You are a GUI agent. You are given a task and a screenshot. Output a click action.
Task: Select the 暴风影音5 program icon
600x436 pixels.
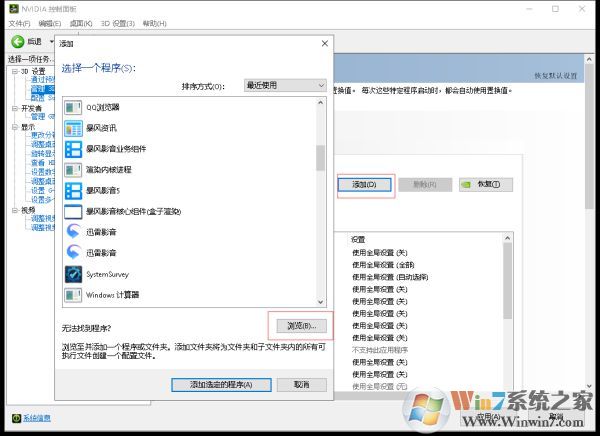click(73, 191)
